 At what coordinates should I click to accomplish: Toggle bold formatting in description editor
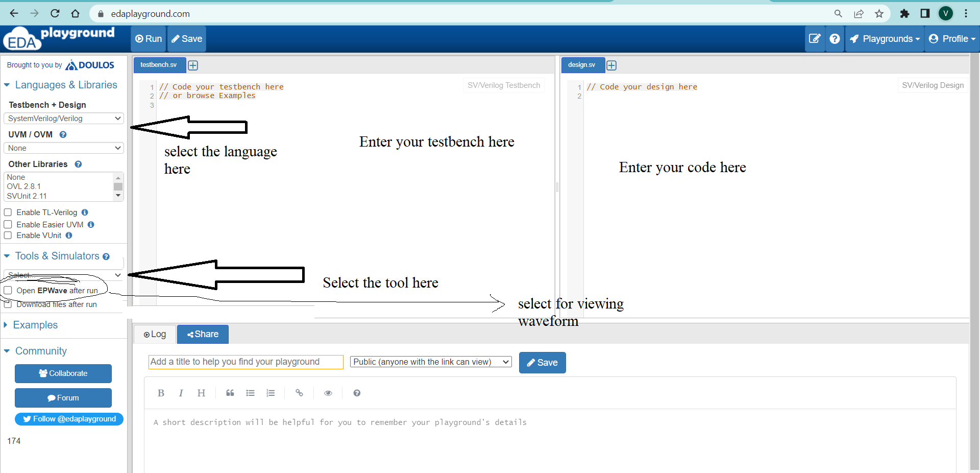tap(160, 393)
